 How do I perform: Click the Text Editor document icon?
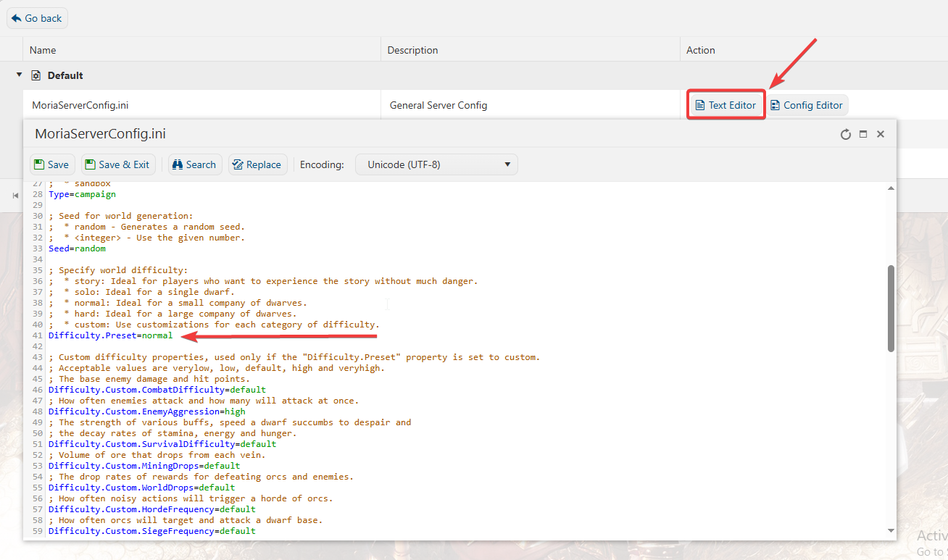point(699,105)
